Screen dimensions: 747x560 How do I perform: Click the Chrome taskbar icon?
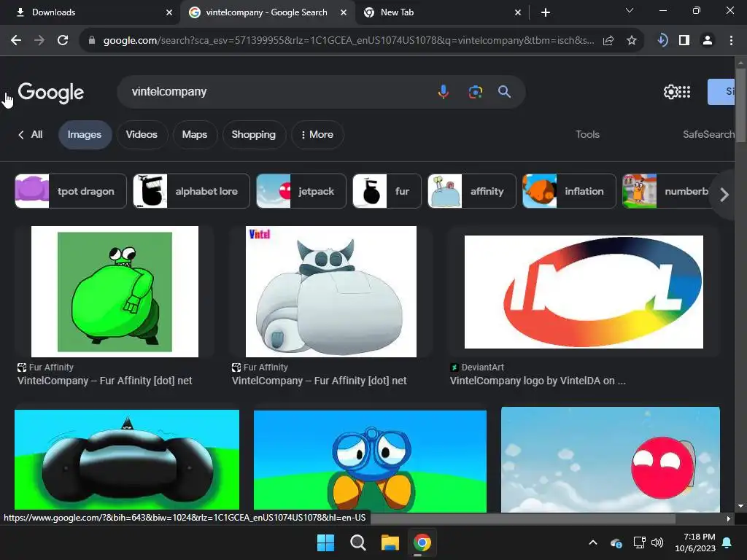click(x=422, y=542)
